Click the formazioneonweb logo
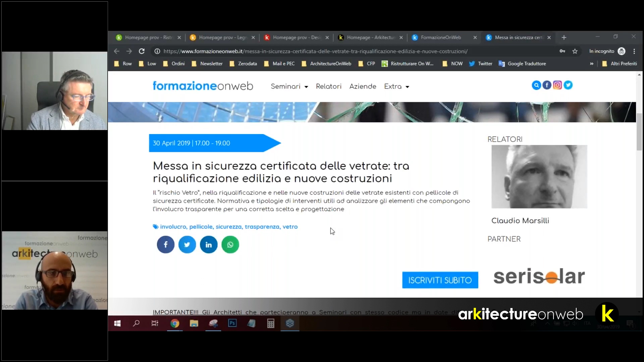Image resolution: width=644 pixels, height=362 pixels. pos(203,86)
